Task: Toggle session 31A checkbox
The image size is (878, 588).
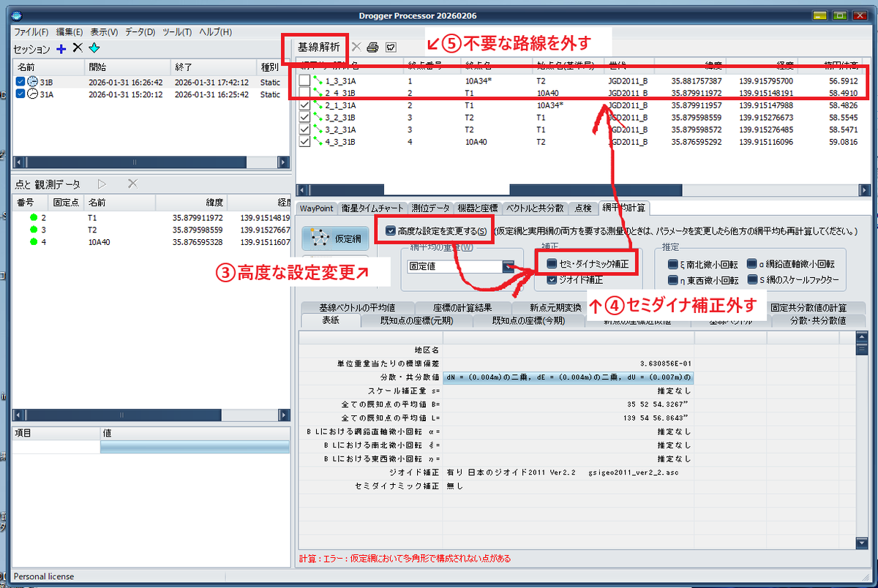Action: 20,94
